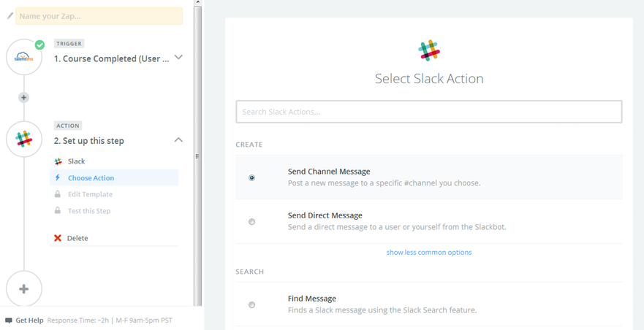The height and width of the screenshot is (330, 644).
Task: Click the green checkmark badge on trigger
Action: point(39,45)
